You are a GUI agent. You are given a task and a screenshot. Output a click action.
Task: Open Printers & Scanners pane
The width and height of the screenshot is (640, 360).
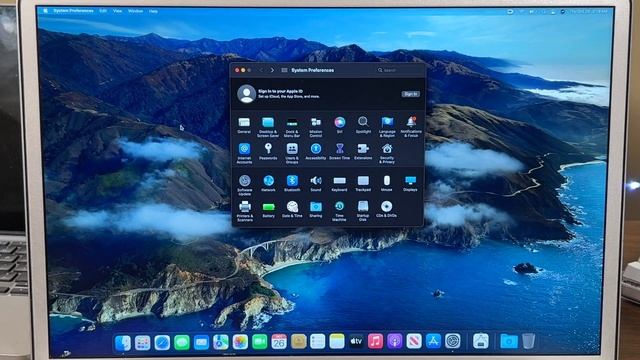tap(245, 211)
